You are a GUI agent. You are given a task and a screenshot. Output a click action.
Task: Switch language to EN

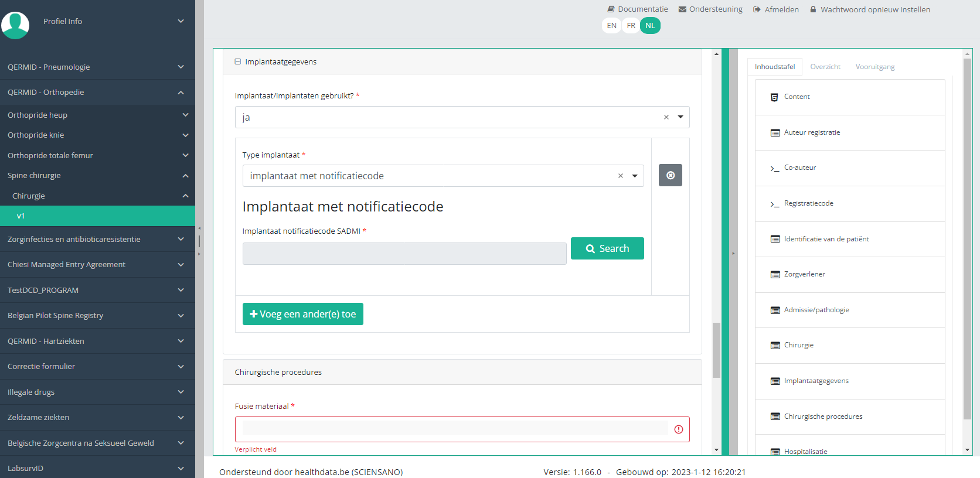[611, 26]
